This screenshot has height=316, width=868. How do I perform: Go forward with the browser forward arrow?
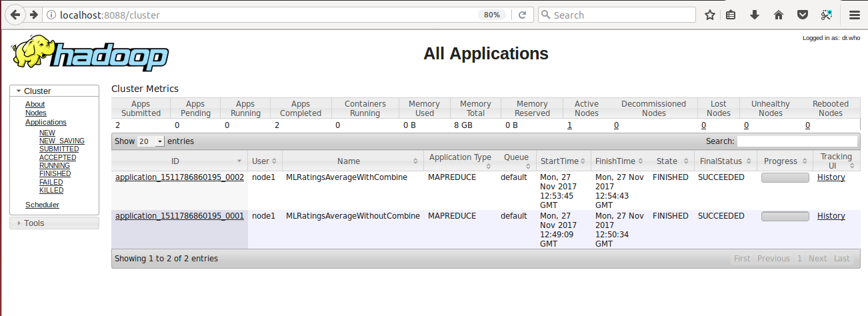click(33, 15)
